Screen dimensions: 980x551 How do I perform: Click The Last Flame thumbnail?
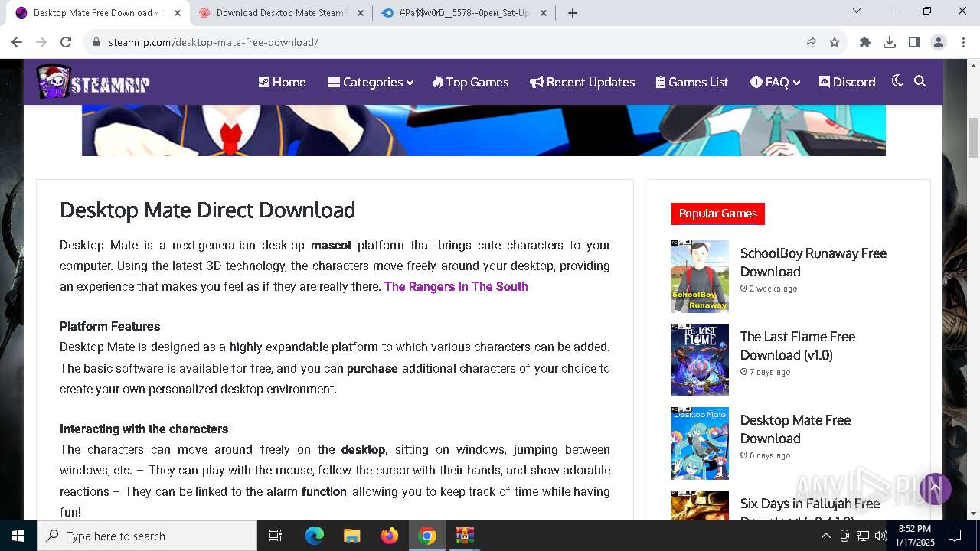(700, 360)
